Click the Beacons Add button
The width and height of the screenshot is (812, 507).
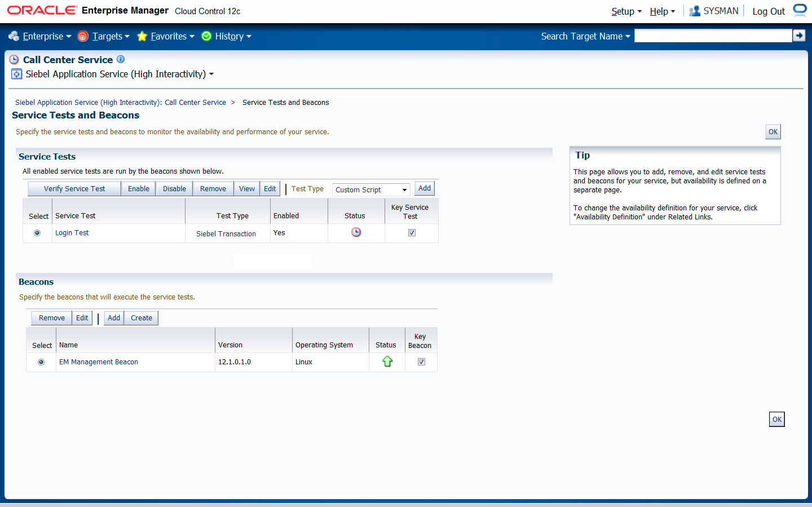point(114,318)
